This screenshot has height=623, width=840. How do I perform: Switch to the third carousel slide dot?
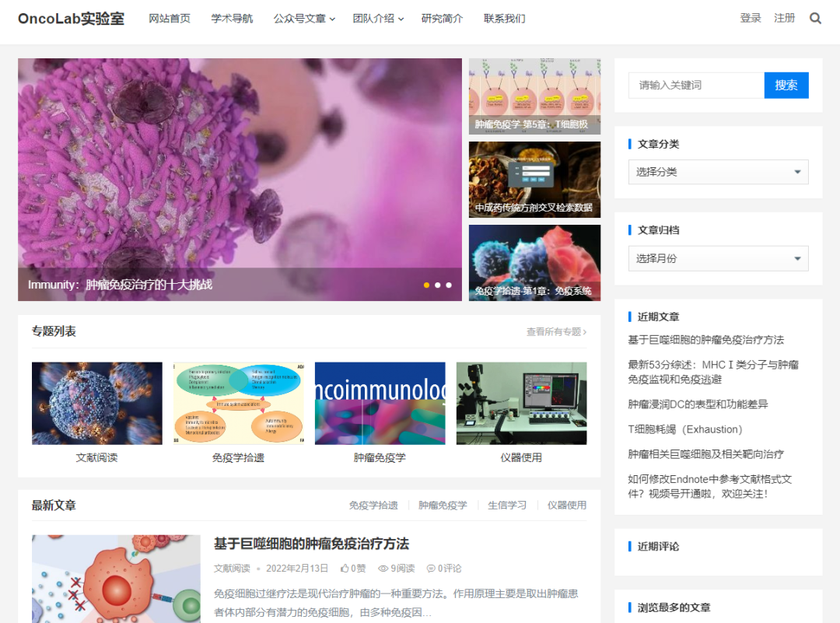click(449, 285)
